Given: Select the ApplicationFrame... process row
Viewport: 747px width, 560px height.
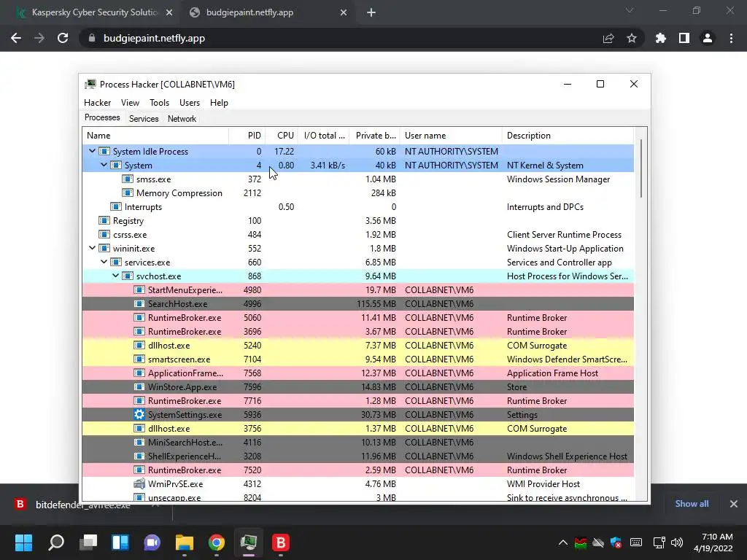Looking at the screenshot, I should coord(357,373).
